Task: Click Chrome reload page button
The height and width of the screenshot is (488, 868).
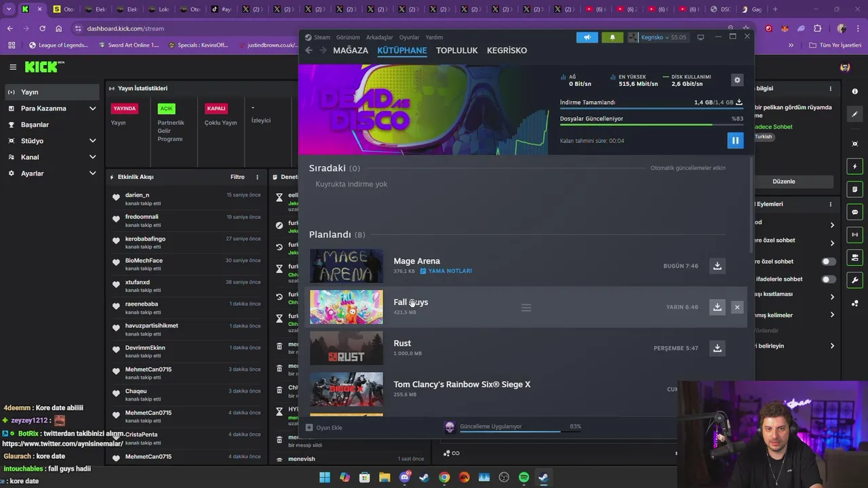Action: (42, 28)
